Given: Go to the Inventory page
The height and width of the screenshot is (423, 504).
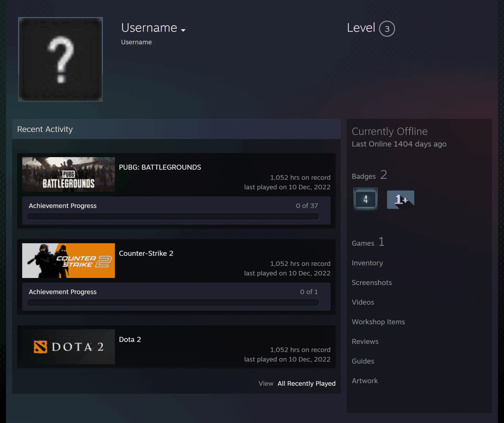Looking at the screenshot, I should (x=367, y=263).
